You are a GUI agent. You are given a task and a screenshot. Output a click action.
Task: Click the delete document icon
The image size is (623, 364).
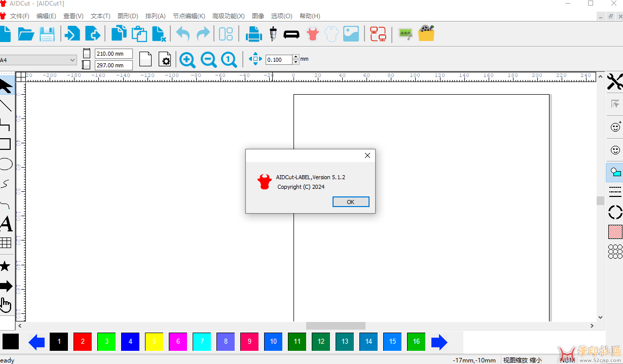pyautogui.click(x=159, y=34)
